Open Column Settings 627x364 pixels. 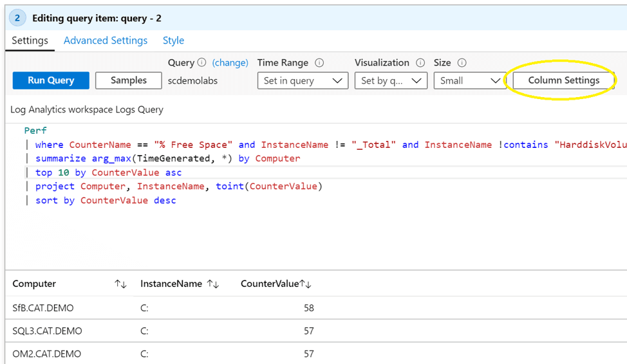click(563, 80)
